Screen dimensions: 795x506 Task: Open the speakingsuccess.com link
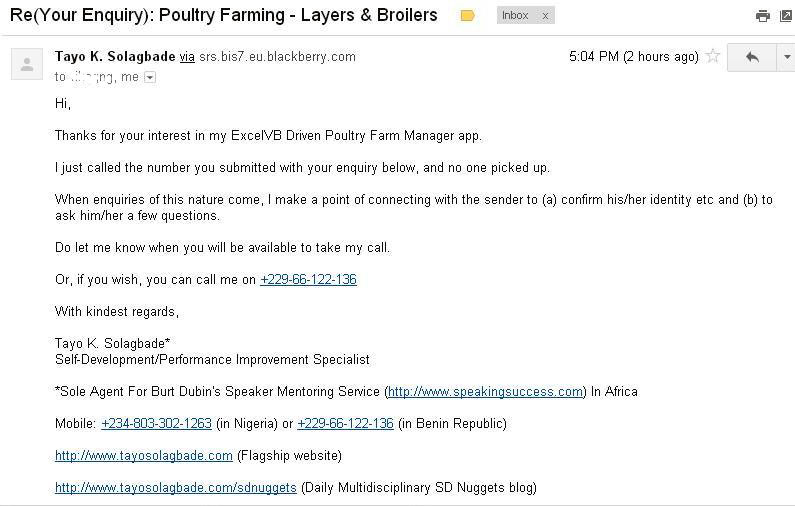(x=485, y=391)
